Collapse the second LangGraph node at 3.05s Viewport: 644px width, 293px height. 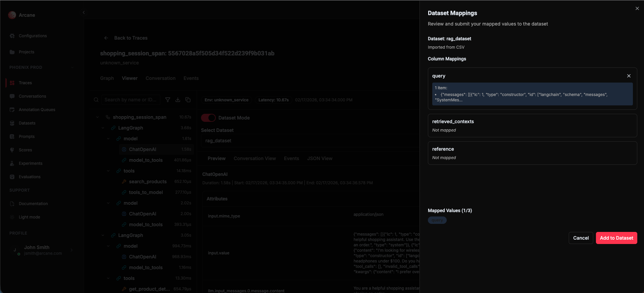click(x=103, y=235)
